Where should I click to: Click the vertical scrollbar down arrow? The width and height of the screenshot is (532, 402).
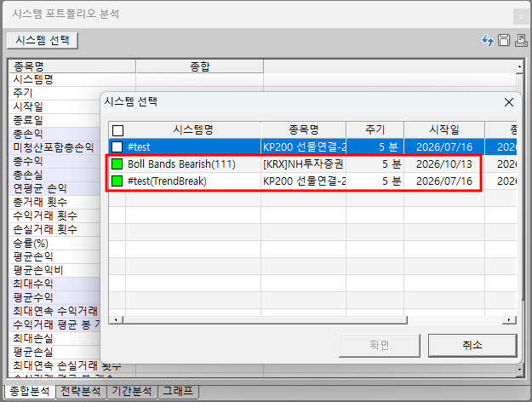[x=520, y=370]
